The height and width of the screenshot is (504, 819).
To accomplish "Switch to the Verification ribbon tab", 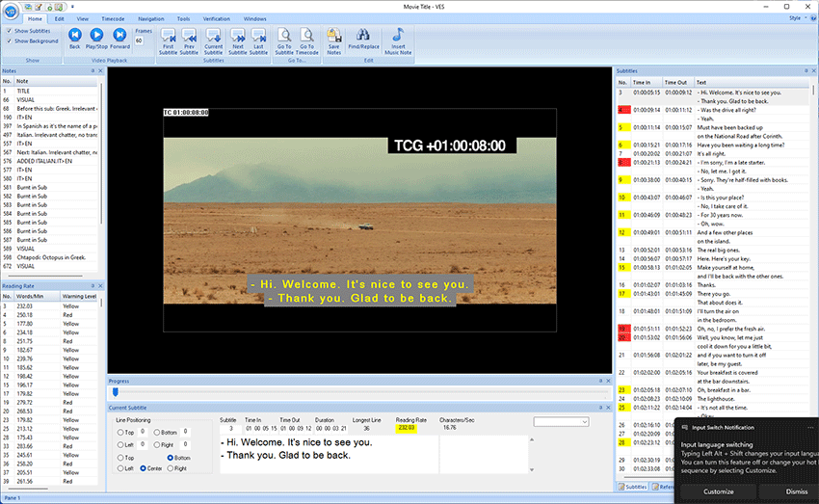I will [x=216, y=18].
